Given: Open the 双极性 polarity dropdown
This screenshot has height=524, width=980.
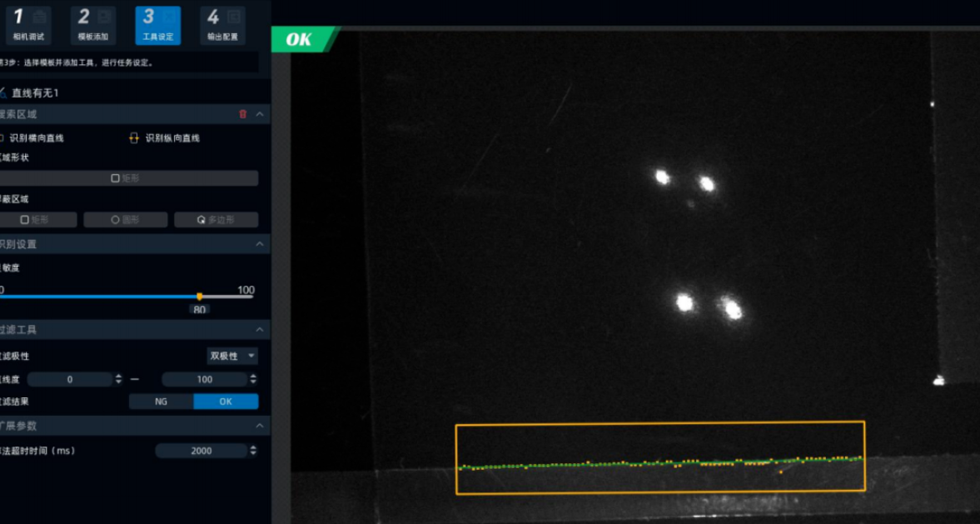Looking at the screenshot, I should click(x=232, y=356).
